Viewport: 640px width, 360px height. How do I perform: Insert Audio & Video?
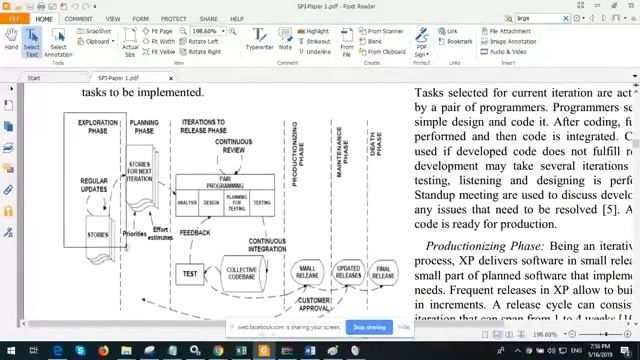click(x=504, y=52)
